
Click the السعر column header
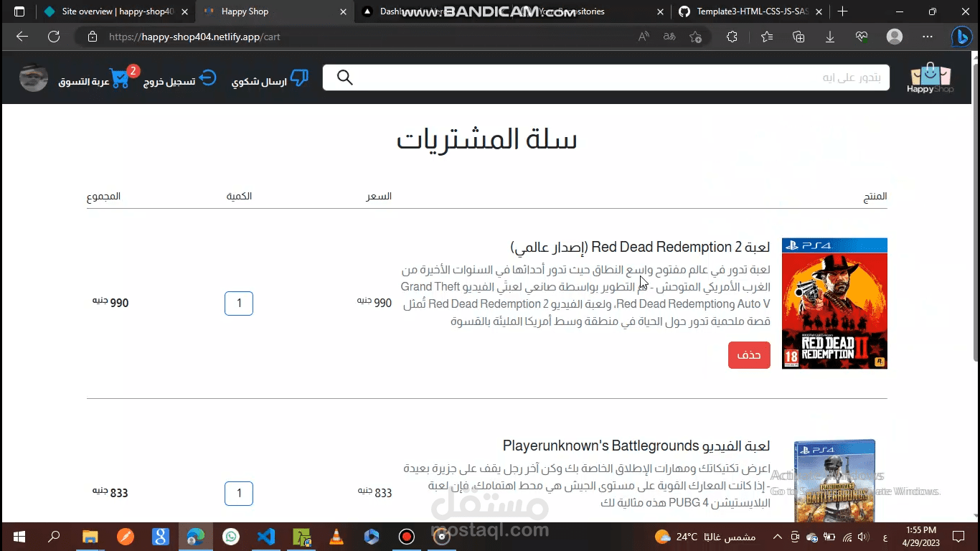pyautogui.click(x=379, y=196)
